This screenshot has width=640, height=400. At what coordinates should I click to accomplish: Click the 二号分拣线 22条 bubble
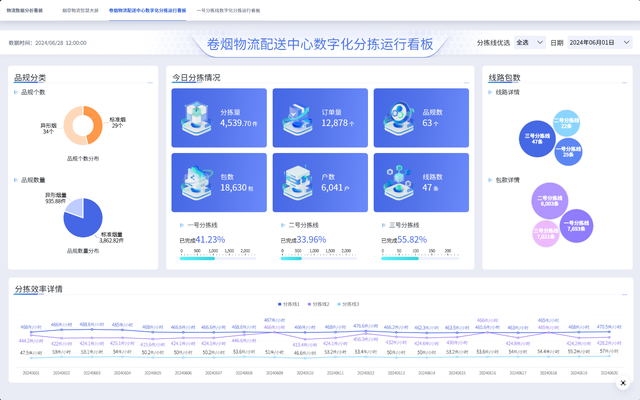point(567,123)
